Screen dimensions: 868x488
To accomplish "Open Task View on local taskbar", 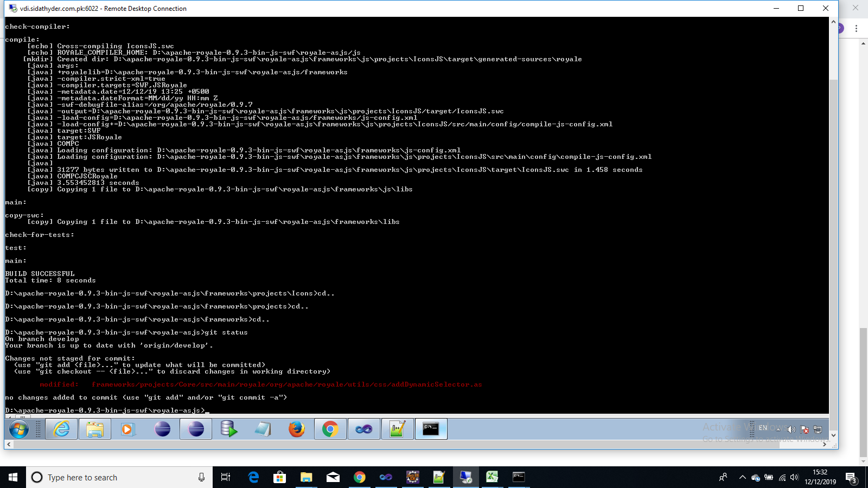I will coord(226,477).
